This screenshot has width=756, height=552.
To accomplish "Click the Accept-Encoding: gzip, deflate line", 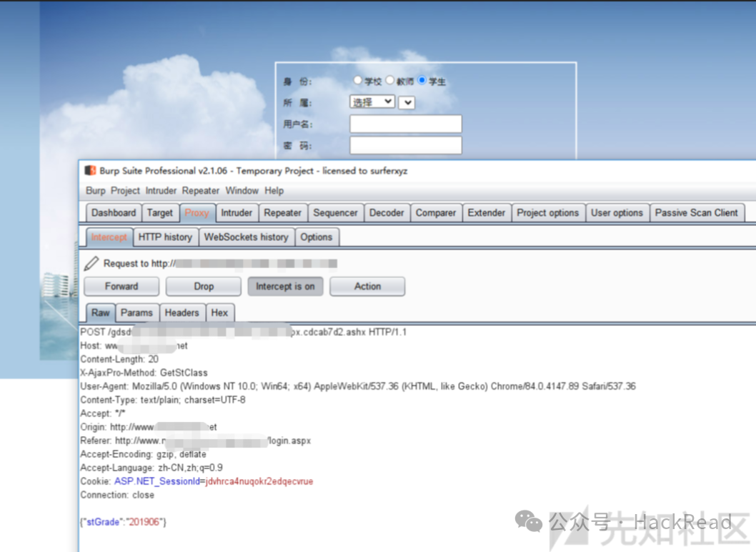I will click(x=143, y=454).
